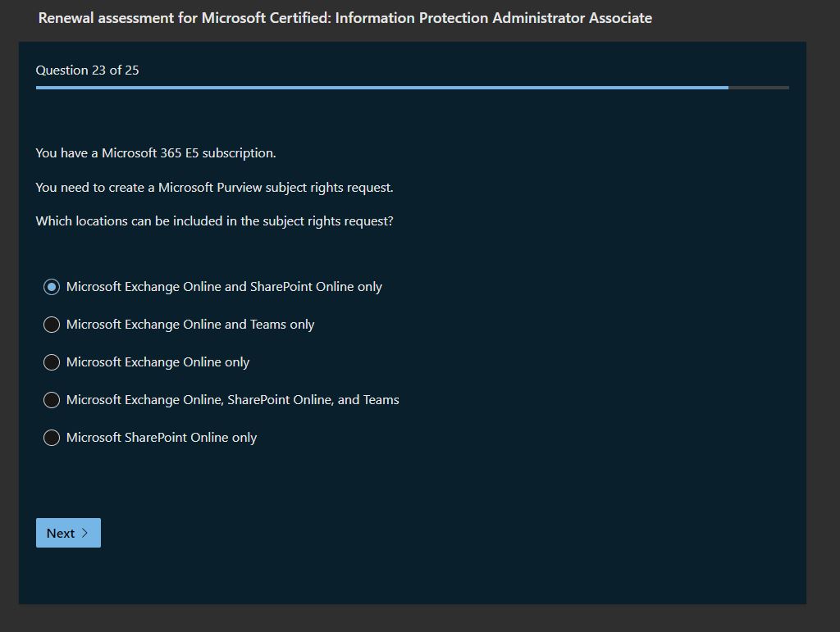This screenshot has width=840, height=632.
Task: Click the 'Microsoft SharePoint Online only' answer label
Action: [x=162, y=438]
